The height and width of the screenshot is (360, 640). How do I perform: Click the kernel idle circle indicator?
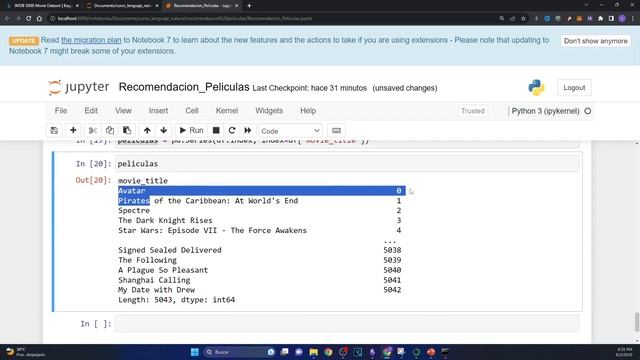tap(588, 111)
